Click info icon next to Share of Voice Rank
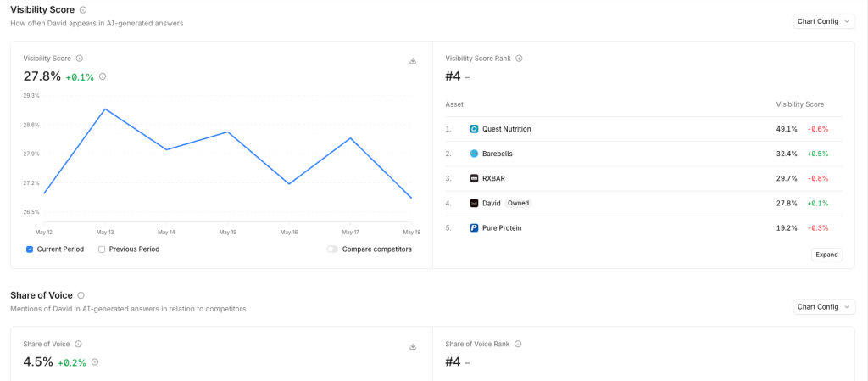This screenshot has height=381, width=868. (518, 344)
